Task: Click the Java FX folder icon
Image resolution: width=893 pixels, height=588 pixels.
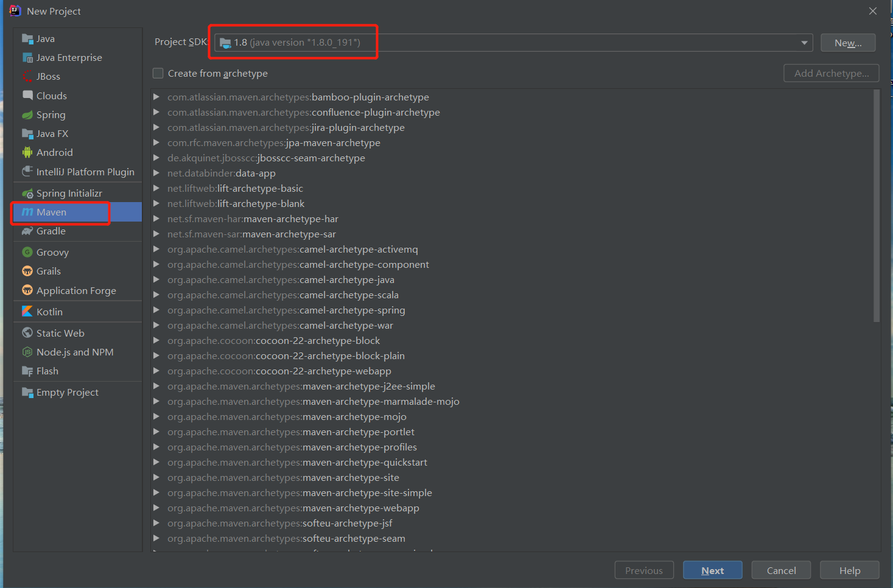Action: [x=27, y=134]
